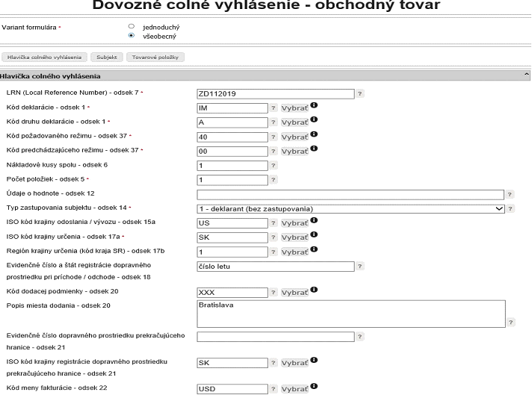Open help icon for Kód požadovaného režimu
Viewport: 532px width, 398px height.
273,137
